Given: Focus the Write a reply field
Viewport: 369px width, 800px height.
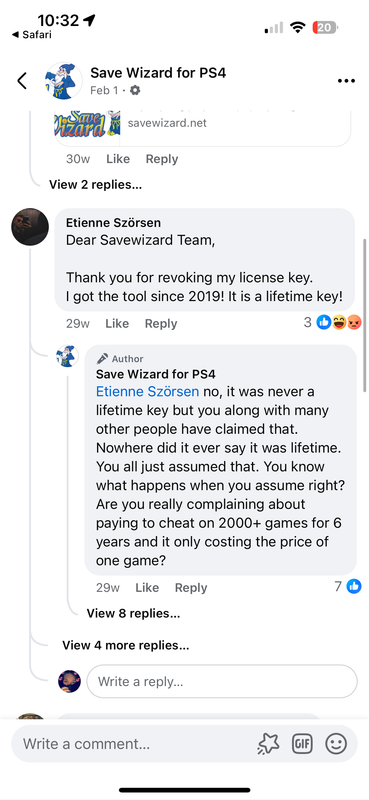Looking at the screenshot, I should (x=222, y=681).
